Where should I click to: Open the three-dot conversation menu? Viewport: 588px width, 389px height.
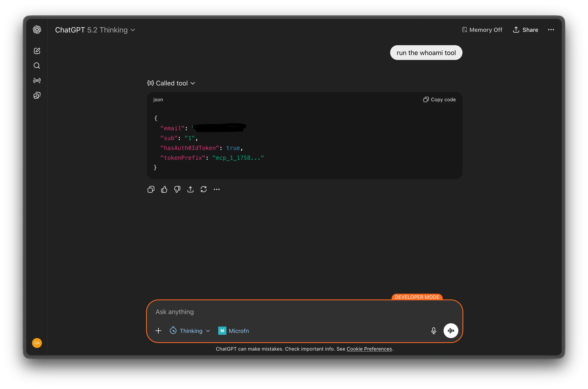tap(551, 30)
